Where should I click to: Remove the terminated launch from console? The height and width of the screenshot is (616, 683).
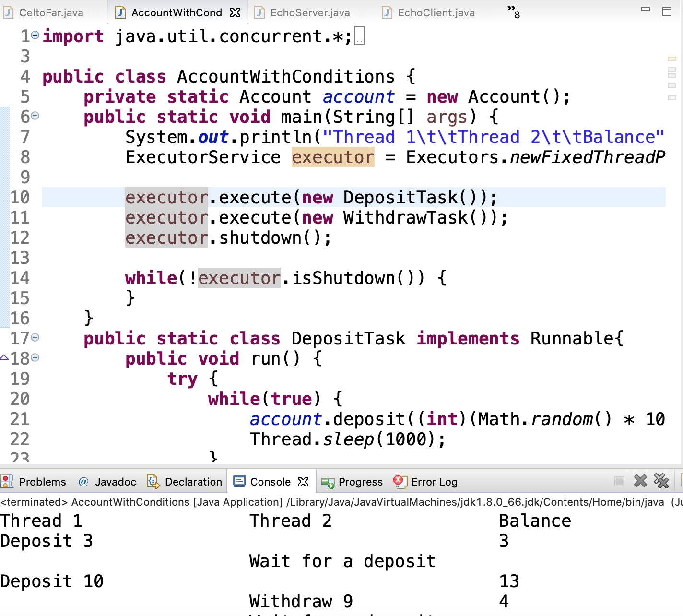[x=640, y=481]
